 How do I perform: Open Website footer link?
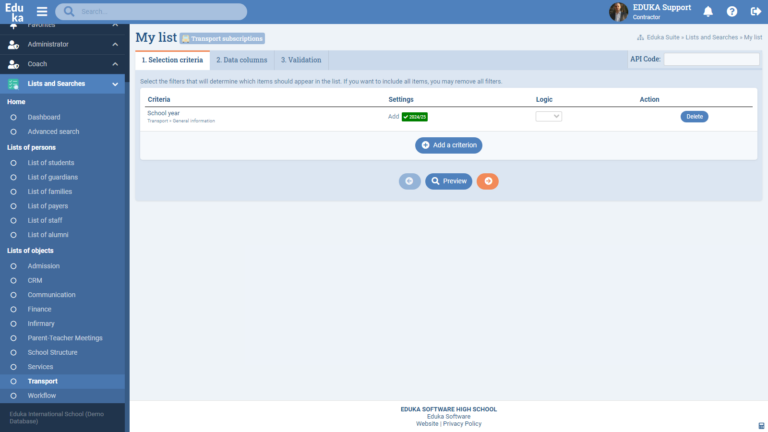(427, 424)
